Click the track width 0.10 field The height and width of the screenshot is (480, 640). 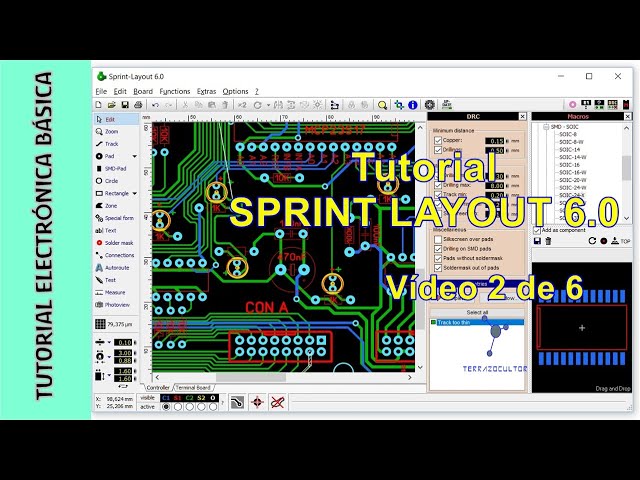point(123,342)
